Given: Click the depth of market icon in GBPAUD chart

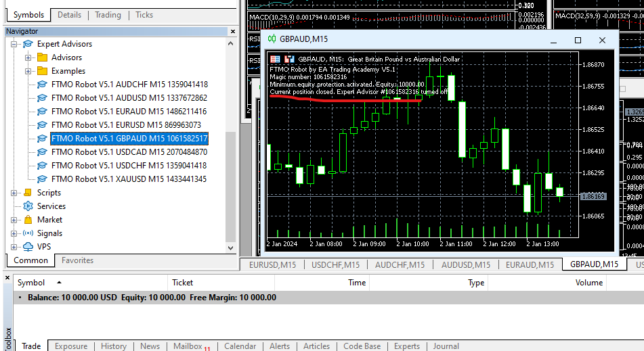Looking at the screenshot, I should pyautogui.click(x=275, y=59).
